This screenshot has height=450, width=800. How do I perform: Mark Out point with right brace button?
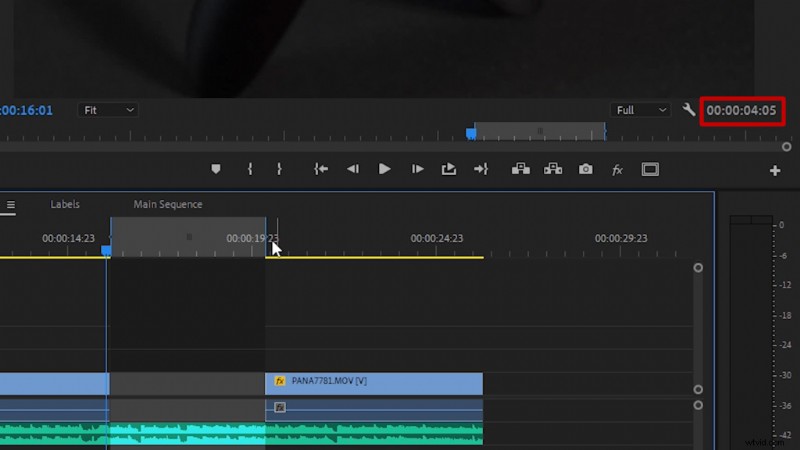(x=279, y=169)
